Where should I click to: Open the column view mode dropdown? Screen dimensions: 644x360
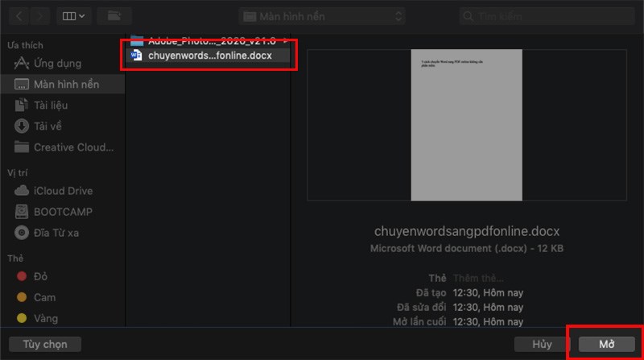pyautogui.click(x=73, y=16)
